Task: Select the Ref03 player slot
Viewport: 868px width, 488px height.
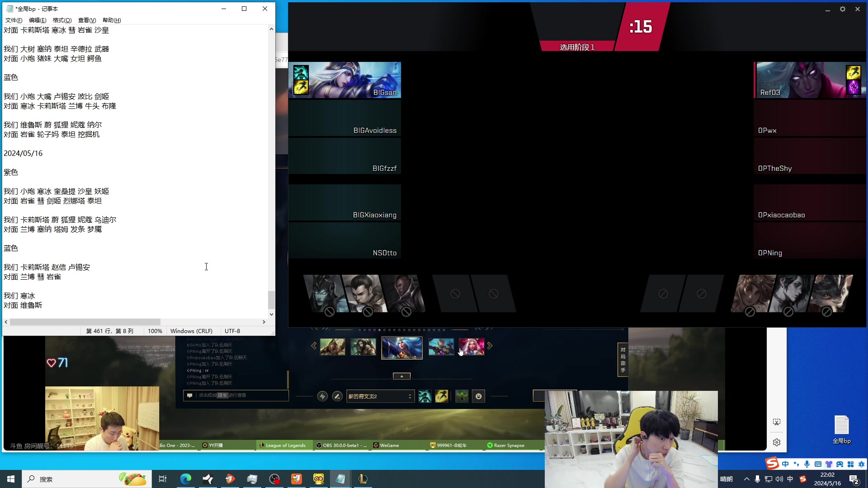Action: coord(810,80)
